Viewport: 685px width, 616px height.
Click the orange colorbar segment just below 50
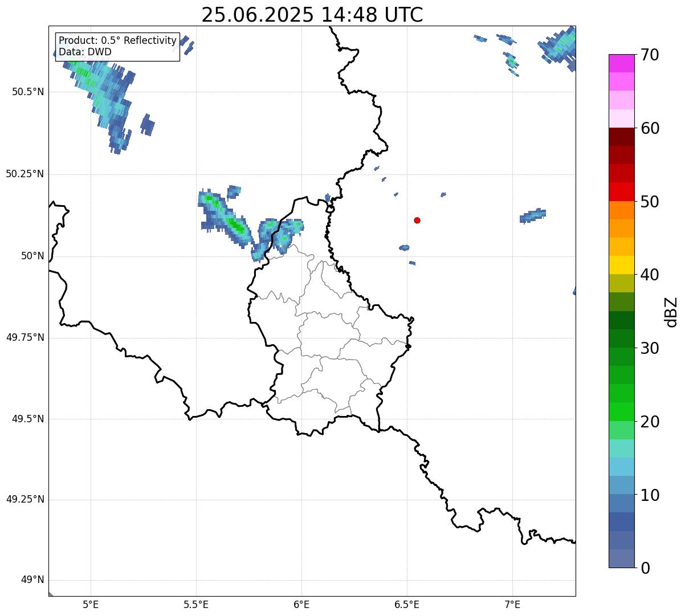tap(622, 210)
